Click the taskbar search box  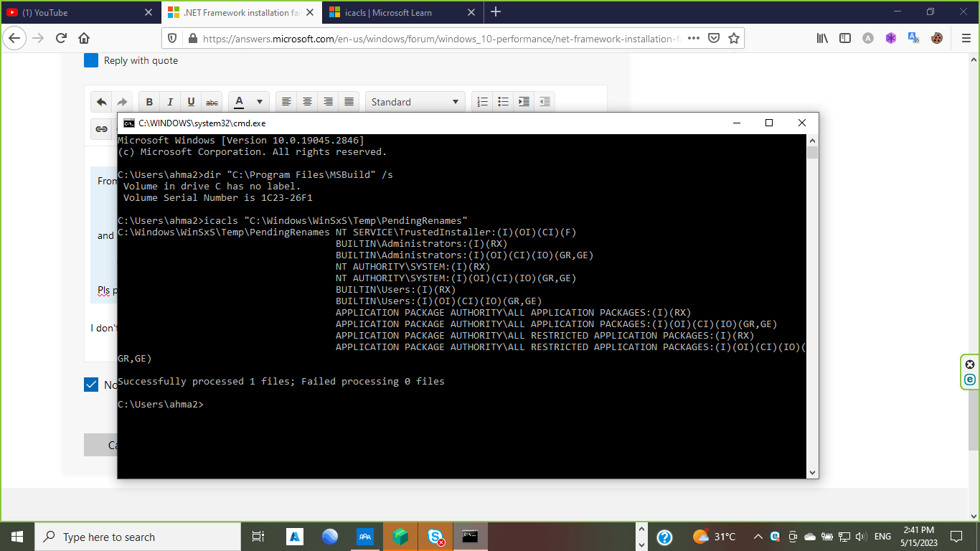138,537
